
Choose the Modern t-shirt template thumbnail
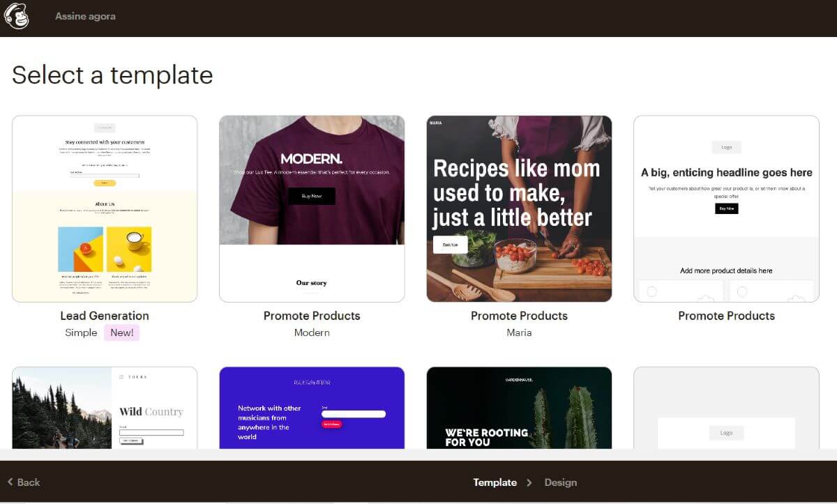[x=312, y=209]
